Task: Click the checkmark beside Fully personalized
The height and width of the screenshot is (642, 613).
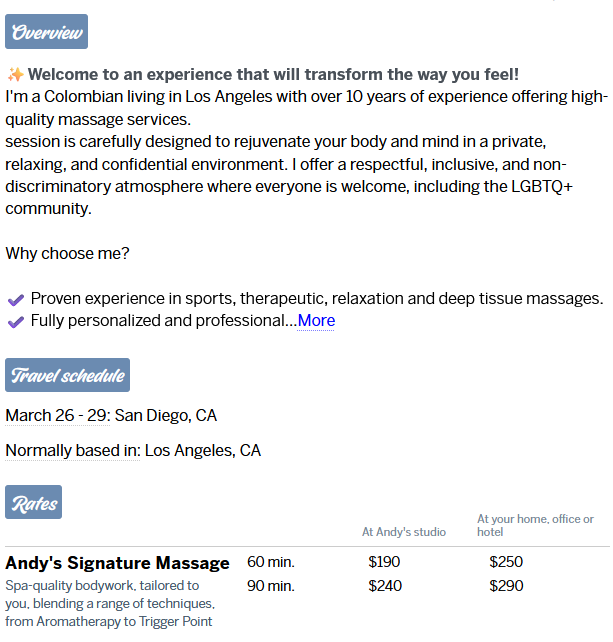Action: point(16,321)
